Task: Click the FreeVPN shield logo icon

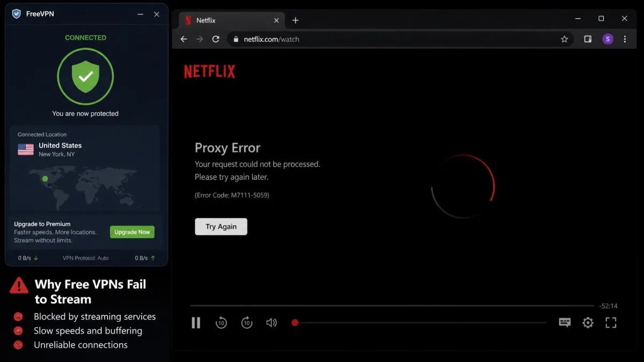Action: 16,14
